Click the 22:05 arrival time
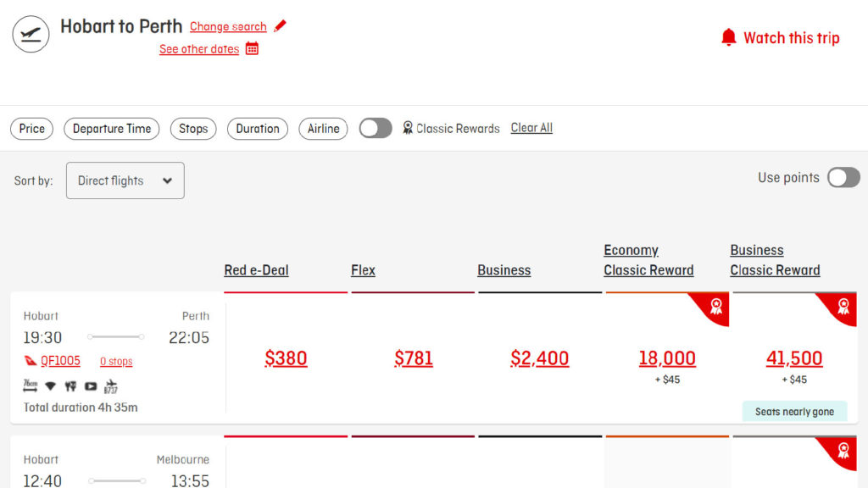The image size is (868, 488). click(189, 337)
